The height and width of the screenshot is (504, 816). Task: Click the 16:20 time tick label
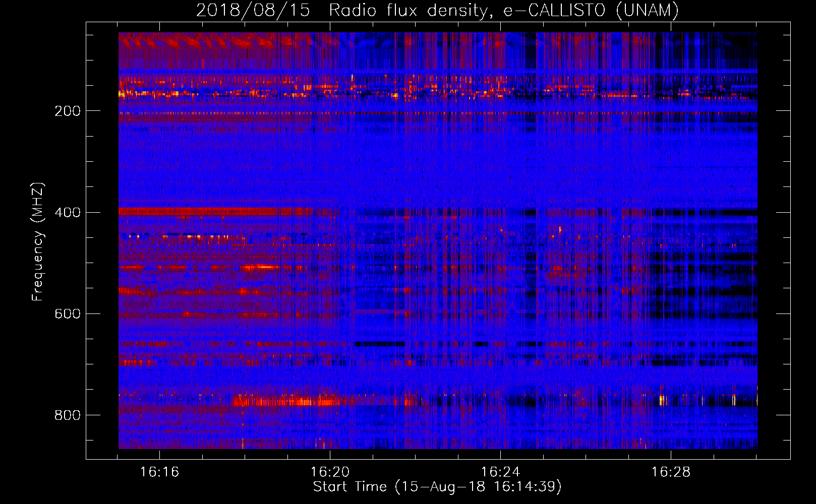(x=330, y=472)
